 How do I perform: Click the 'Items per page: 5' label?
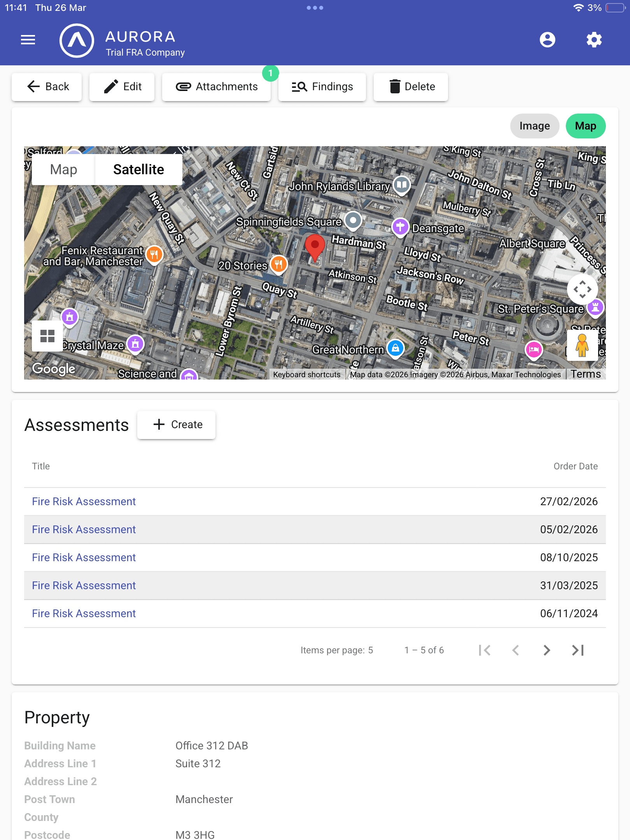(x=337, y=650)
